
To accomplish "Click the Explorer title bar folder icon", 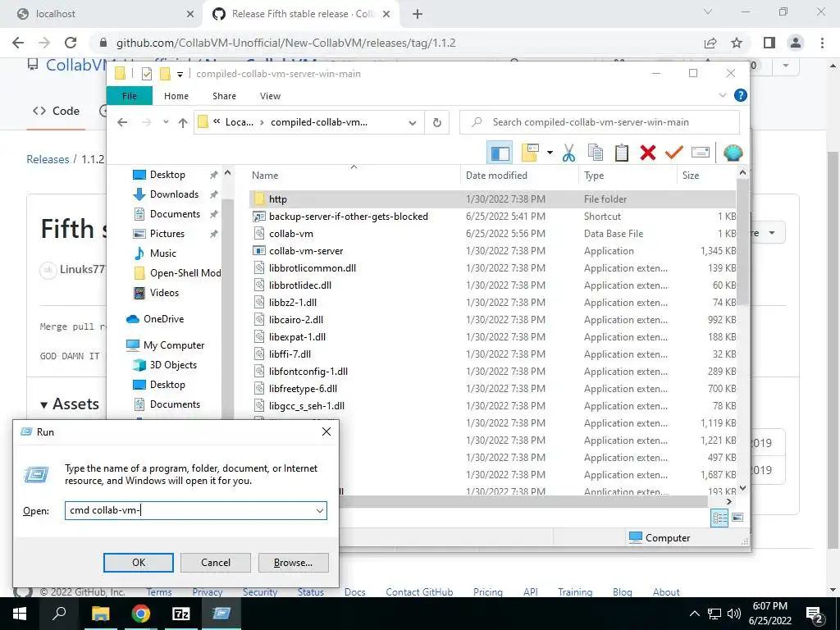I will pos(120,73).
